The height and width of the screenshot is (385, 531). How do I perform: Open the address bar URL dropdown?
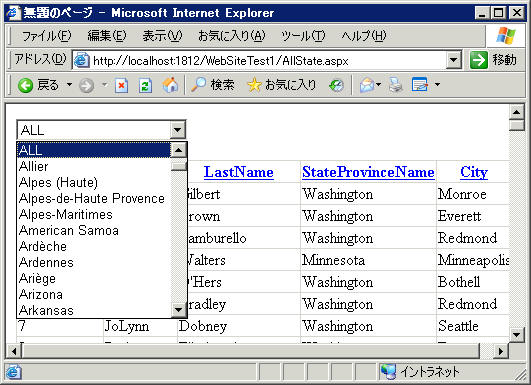(453, 61)
